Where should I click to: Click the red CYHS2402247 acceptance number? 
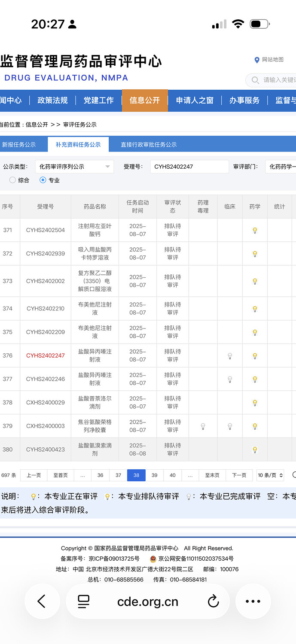coord(46,356)
